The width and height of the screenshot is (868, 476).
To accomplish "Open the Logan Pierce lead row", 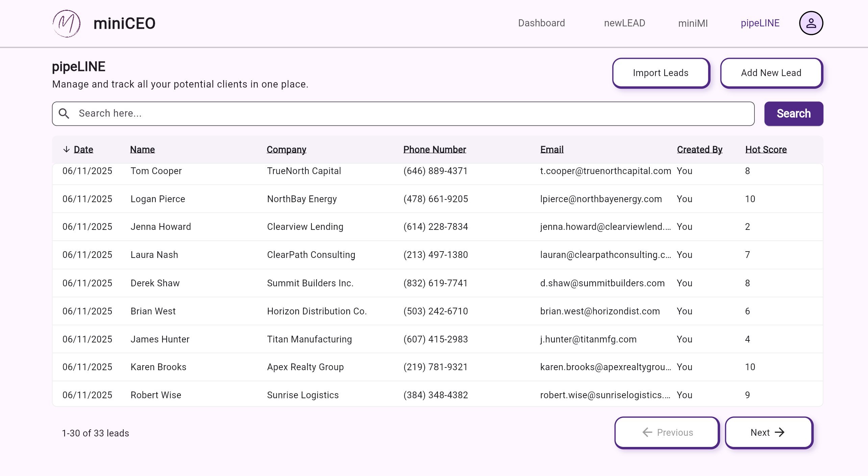I will pos(158,199).
